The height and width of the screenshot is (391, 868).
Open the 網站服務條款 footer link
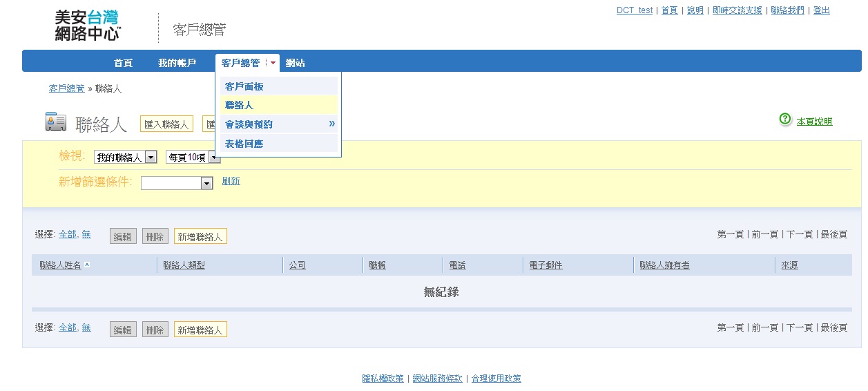pos(438,379)
